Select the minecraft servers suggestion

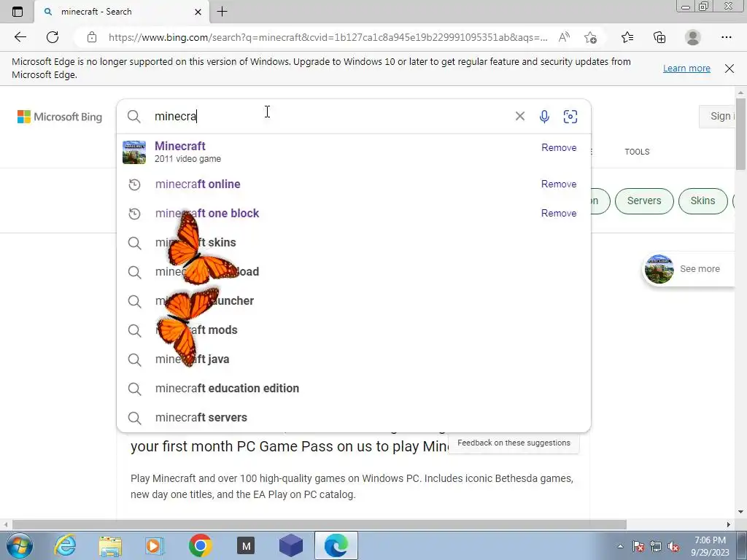(354, 418)
